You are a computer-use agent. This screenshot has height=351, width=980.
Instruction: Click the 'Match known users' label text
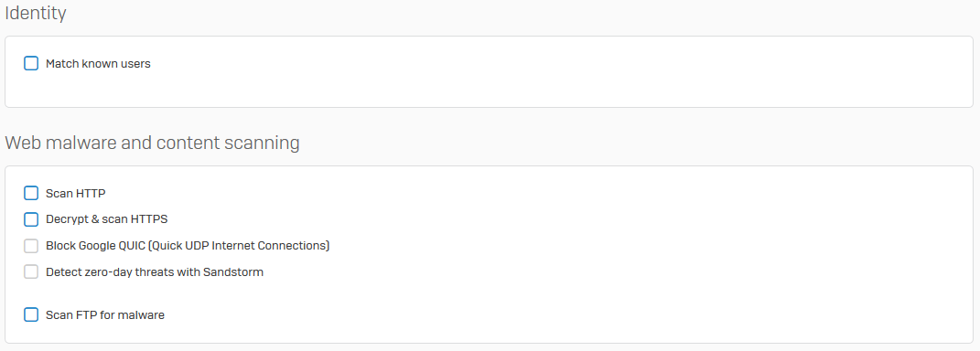(x=98, y=64)
